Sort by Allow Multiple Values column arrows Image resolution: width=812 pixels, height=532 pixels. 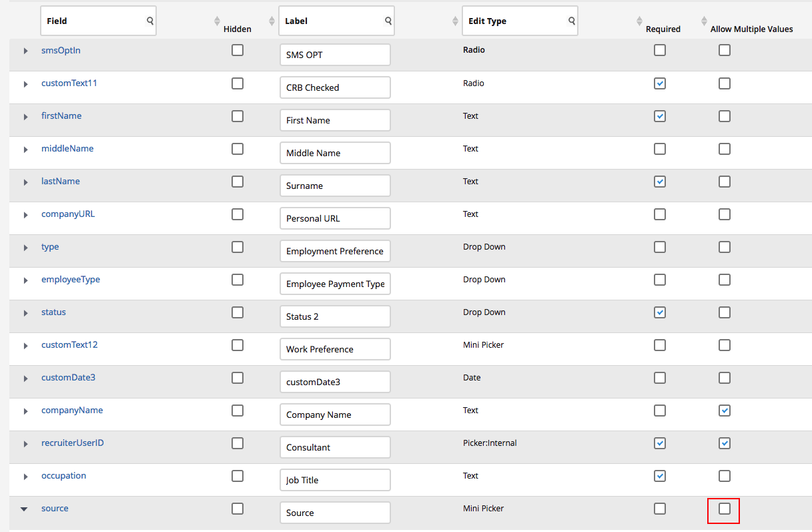click(x=704, y=21)
